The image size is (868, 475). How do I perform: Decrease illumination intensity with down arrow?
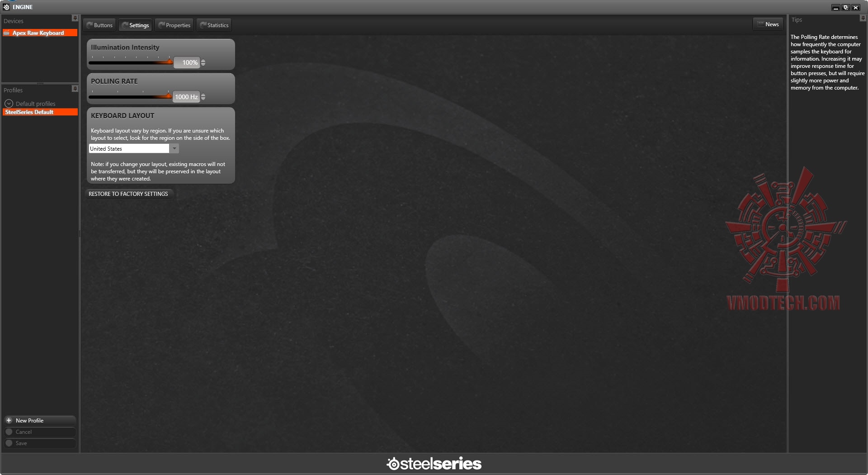203,65
